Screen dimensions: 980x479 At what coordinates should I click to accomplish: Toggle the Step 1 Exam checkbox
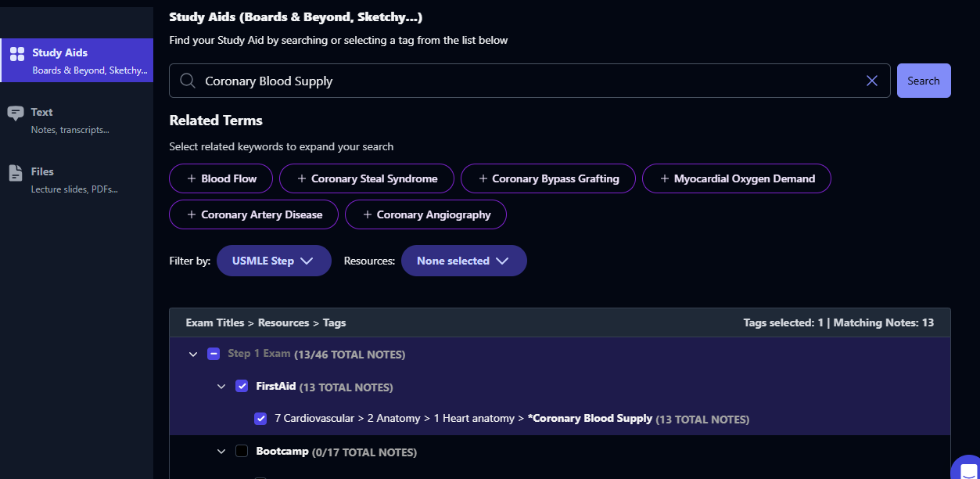(214, 354)
